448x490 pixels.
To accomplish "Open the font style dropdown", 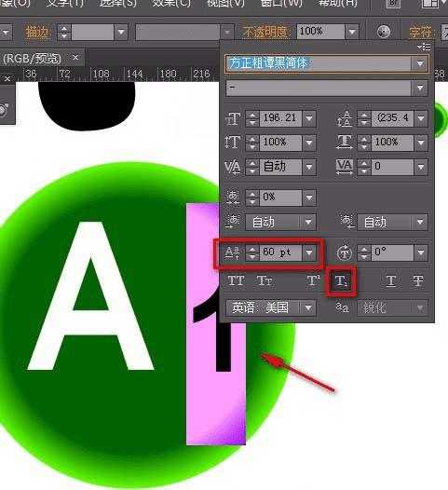I will [x=419, y=88].
